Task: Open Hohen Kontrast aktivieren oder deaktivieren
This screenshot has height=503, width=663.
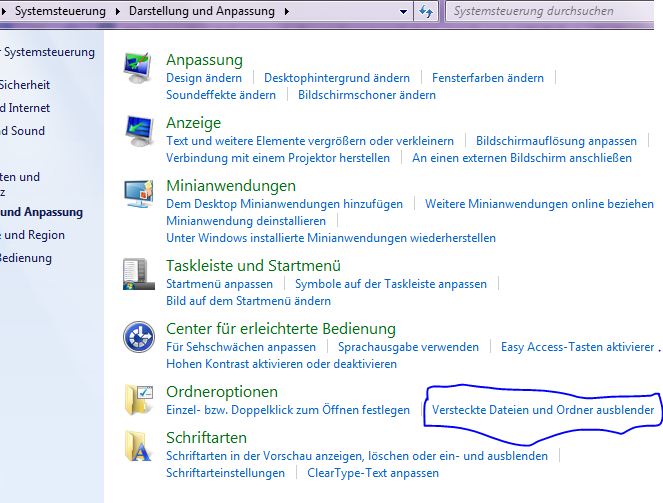Action: point(281,364)
